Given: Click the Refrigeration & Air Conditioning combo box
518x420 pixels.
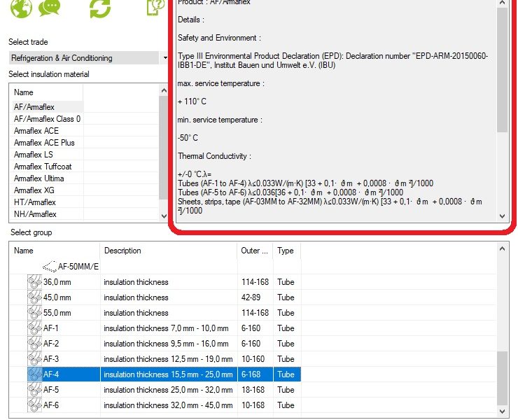Looking at the screenshot, I should coord(88,58).
